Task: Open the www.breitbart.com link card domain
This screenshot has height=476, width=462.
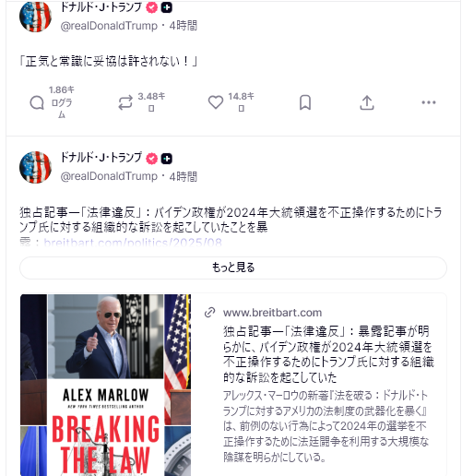Action: pyautogui.click(x=272, y=313)
